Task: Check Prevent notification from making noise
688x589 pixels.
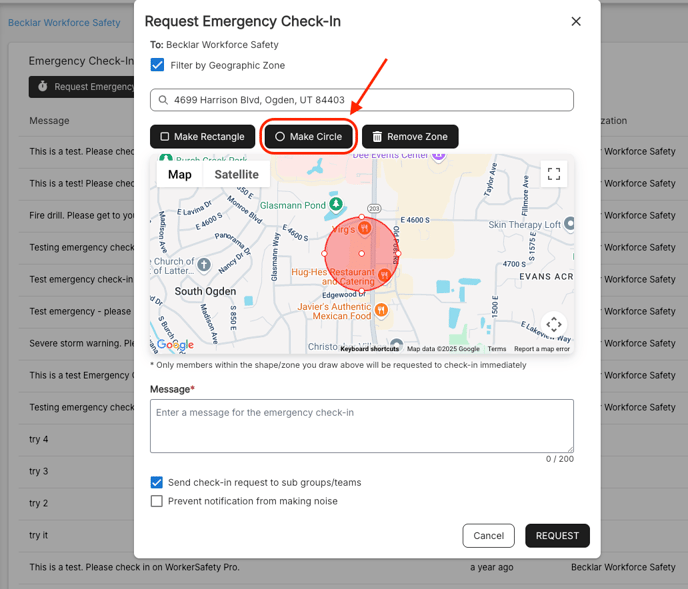Action: point(157,501)
